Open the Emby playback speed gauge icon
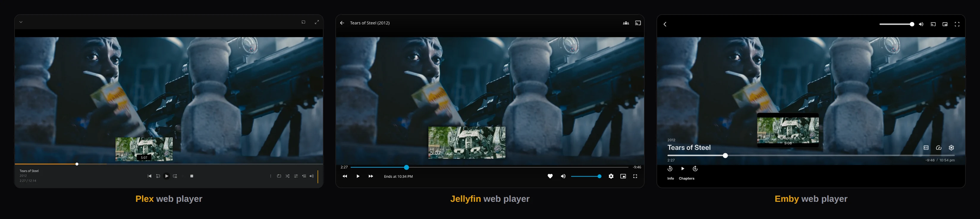The image size is (980, 219). tap(939, 148)
